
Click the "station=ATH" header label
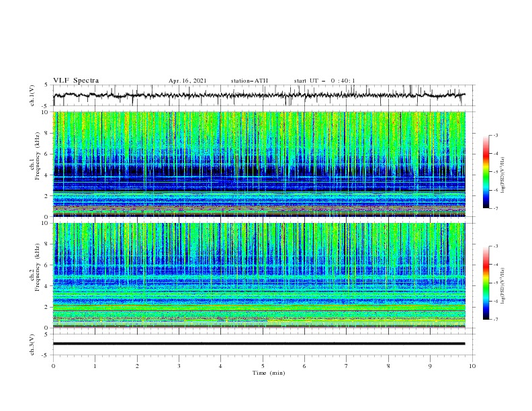249,81
